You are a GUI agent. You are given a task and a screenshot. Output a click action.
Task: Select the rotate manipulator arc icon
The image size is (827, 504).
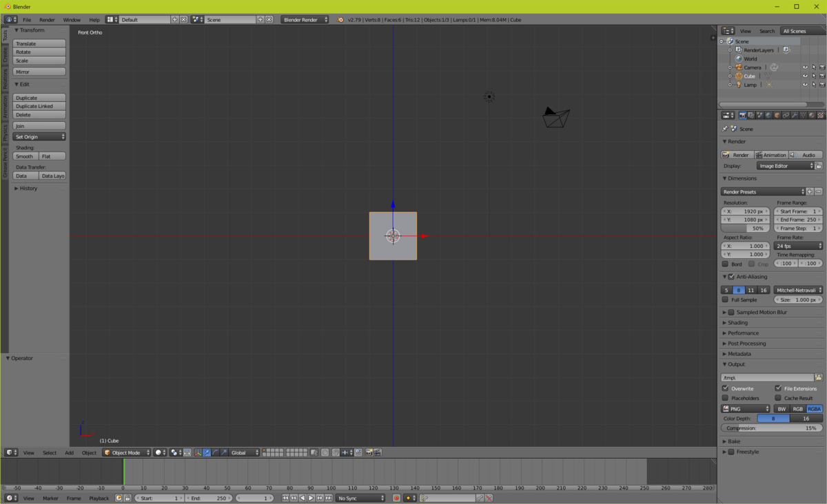[x=215, y=452]
